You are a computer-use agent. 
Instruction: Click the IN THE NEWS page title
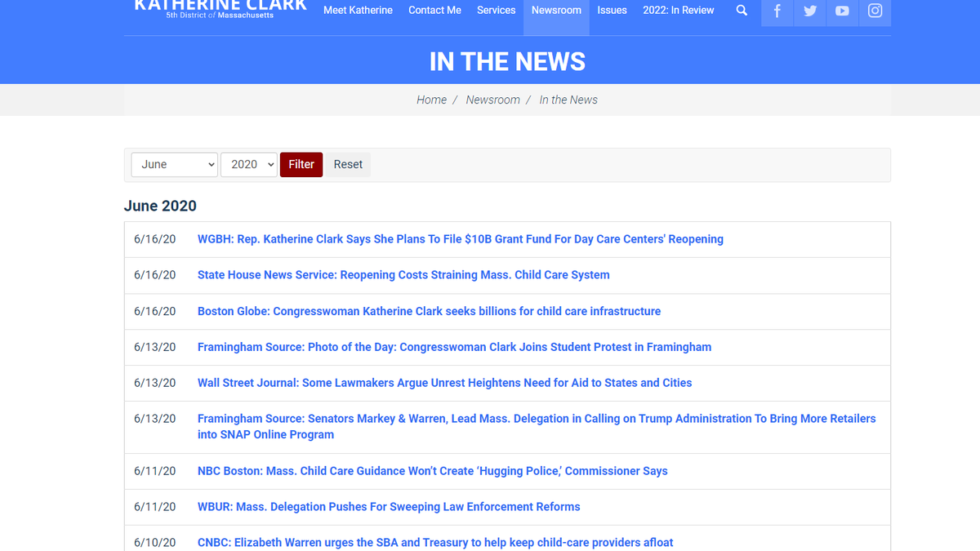[507, 62]
